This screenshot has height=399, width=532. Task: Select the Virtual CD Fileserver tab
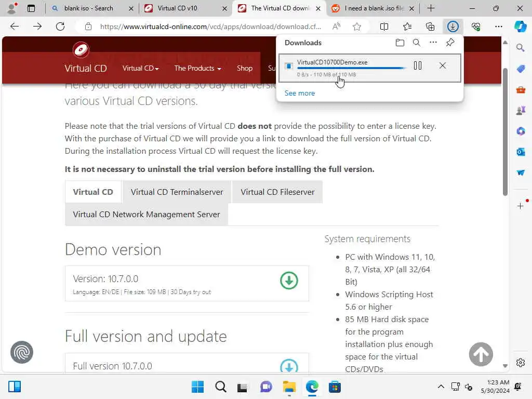pos(277,192)
